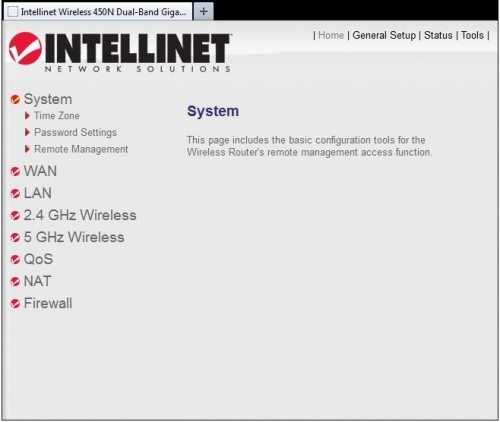The image size is (500, 422).
Task: Switch to the Intellinet Wireless 450N browser tab
Action: [98, 12]
